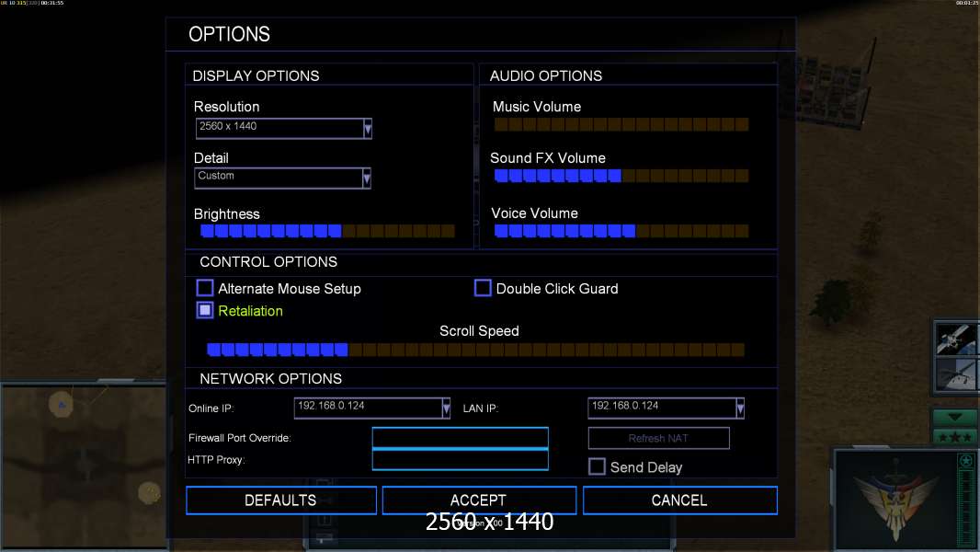Image resolution: width=980 pixels, height=552 pixels.
Task: Click the green three-star generals rank button
Action: coord(955,436)
